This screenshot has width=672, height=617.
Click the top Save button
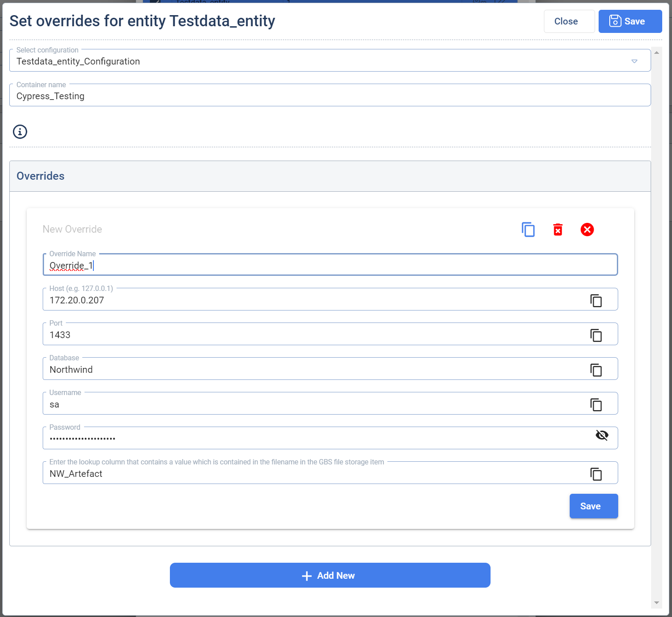tap(630, 21)
